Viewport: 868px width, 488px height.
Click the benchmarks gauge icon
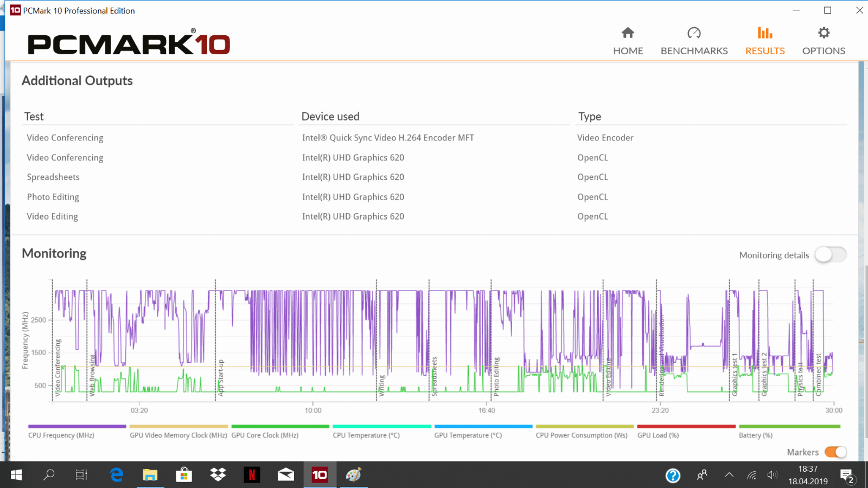point(694,33)
